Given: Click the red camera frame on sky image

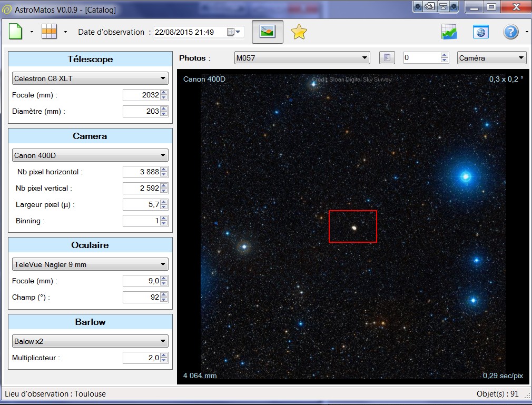Looking at the screenshot, I should [x=353, y=226].
